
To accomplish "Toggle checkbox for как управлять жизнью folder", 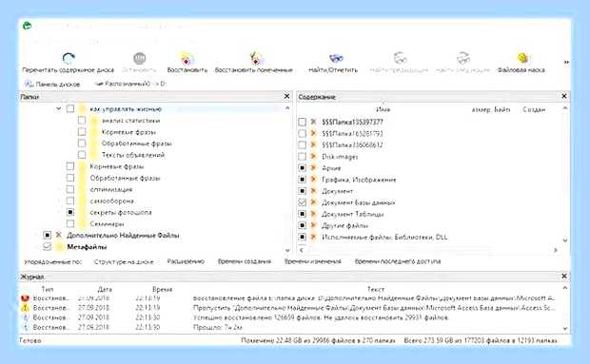I will click(x=70, y=108).
